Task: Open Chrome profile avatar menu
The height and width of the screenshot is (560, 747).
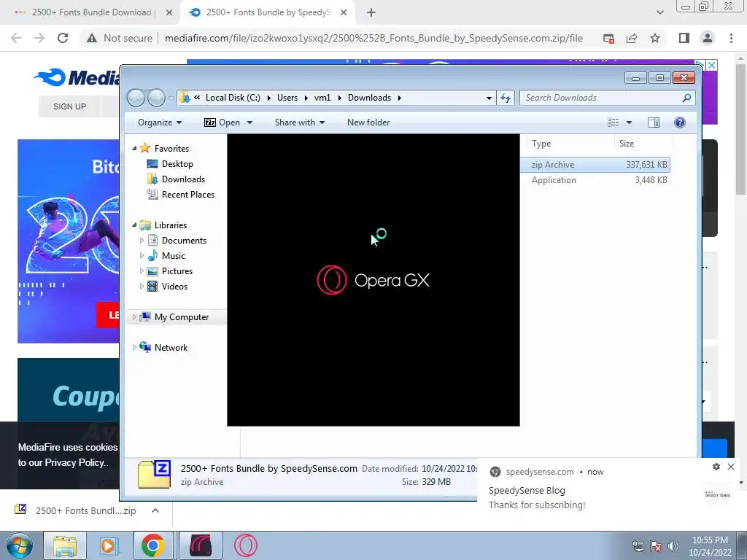Action: point(708,38)
